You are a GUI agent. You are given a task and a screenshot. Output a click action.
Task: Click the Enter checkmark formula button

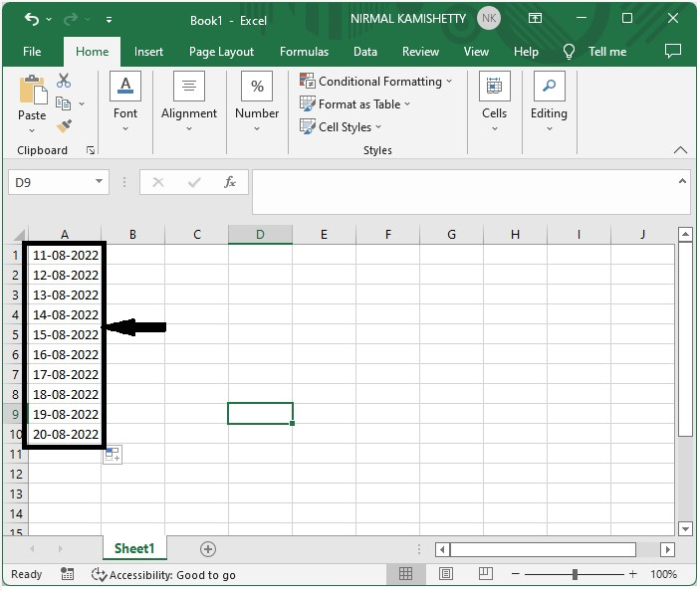coord(194,182)
